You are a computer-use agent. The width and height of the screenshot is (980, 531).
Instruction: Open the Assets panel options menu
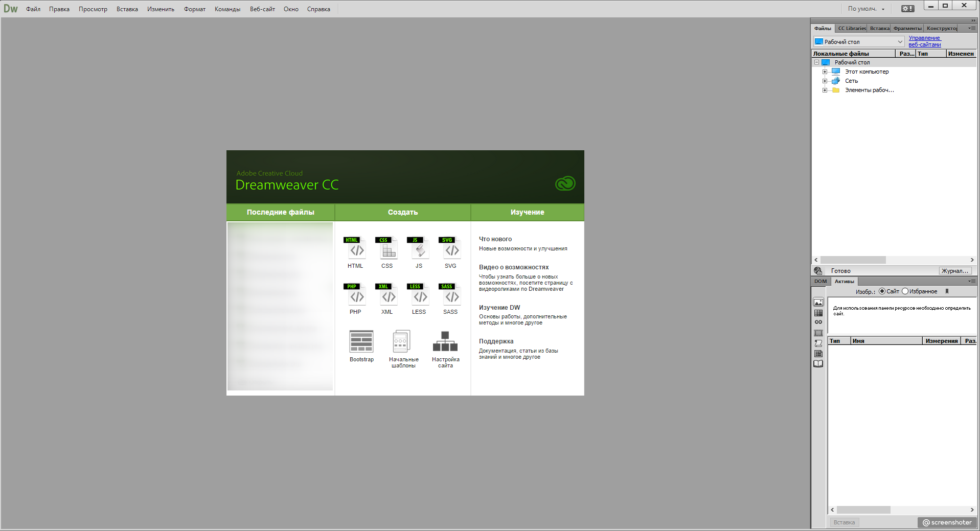point(972,281)
